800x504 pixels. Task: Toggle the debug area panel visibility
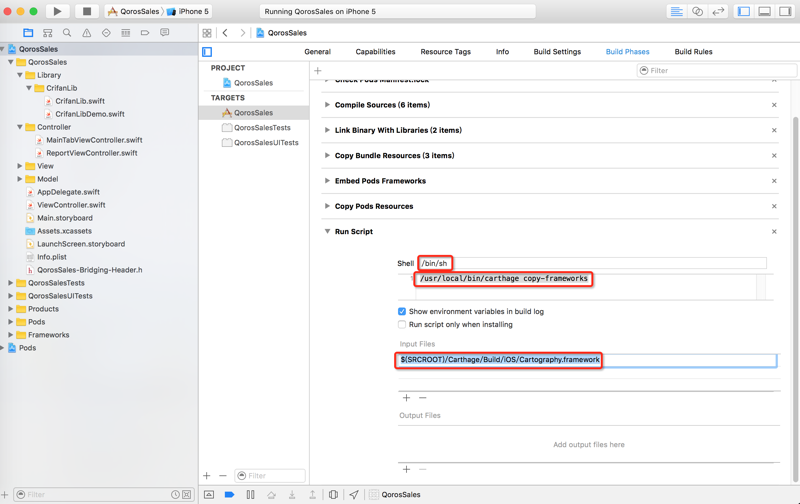point(764,11)
